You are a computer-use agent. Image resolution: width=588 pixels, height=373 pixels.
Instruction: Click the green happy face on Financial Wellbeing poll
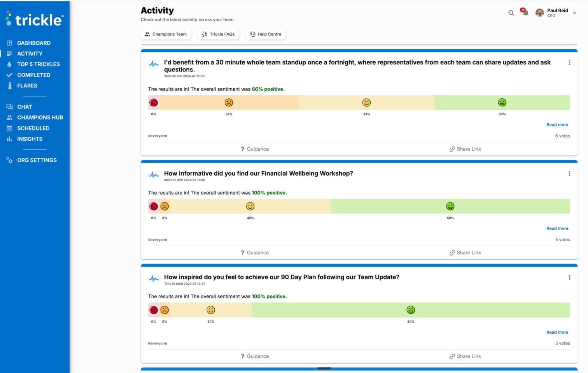[450, 206]
